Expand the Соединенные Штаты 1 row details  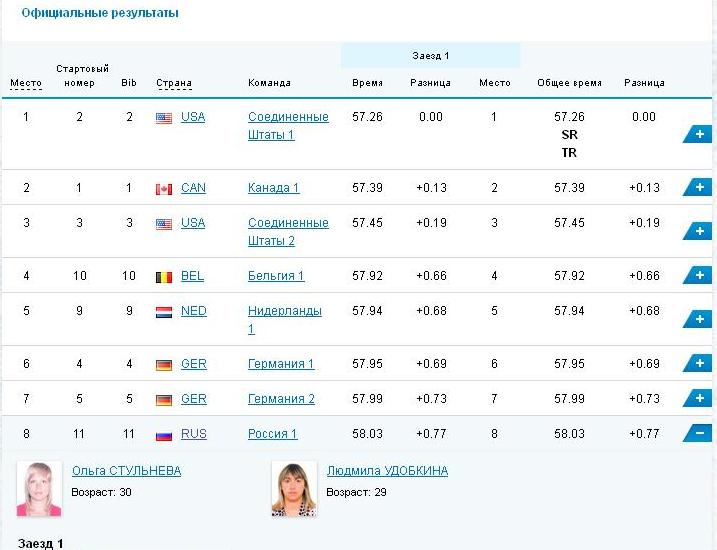(697, 134)
